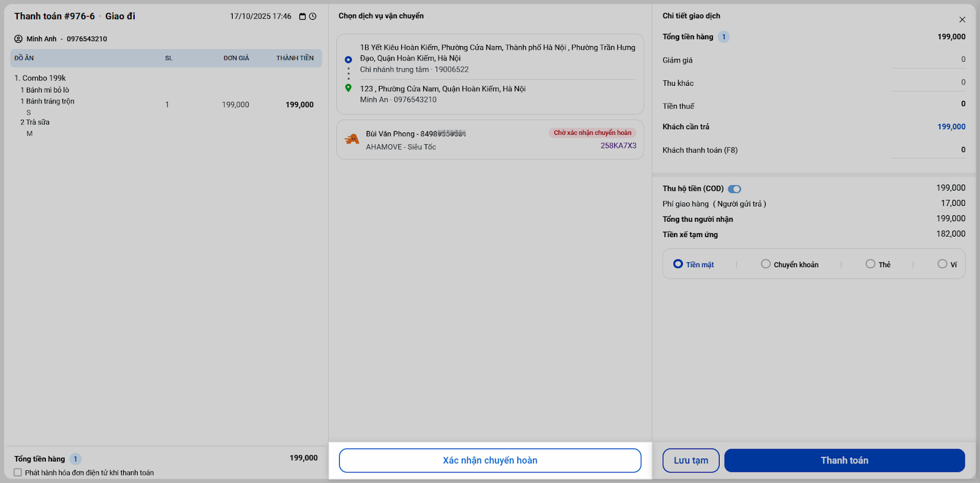Click Xác nhận chuyển hoàn button
980x483 pixels.
(490, 460)
